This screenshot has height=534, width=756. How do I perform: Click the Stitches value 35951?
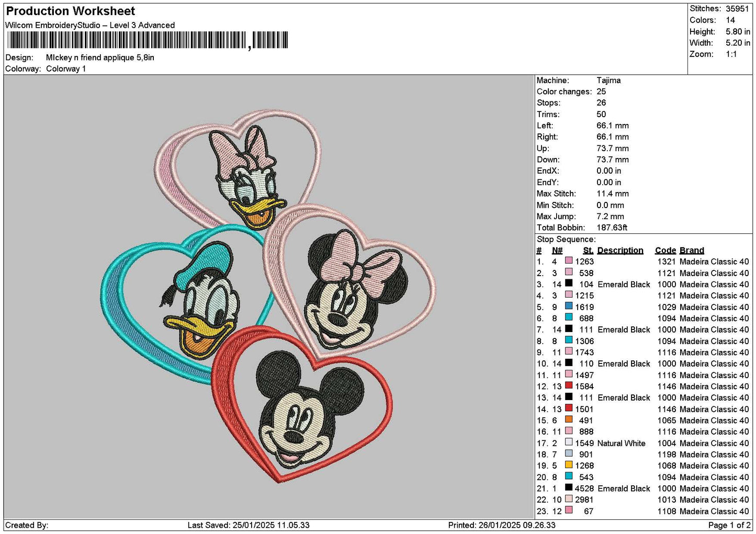coord(737,8)
